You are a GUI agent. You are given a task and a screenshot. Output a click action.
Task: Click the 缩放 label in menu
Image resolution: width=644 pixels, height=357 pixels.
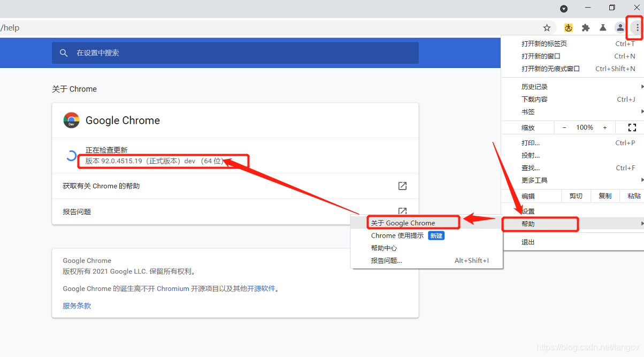(528, 127)
